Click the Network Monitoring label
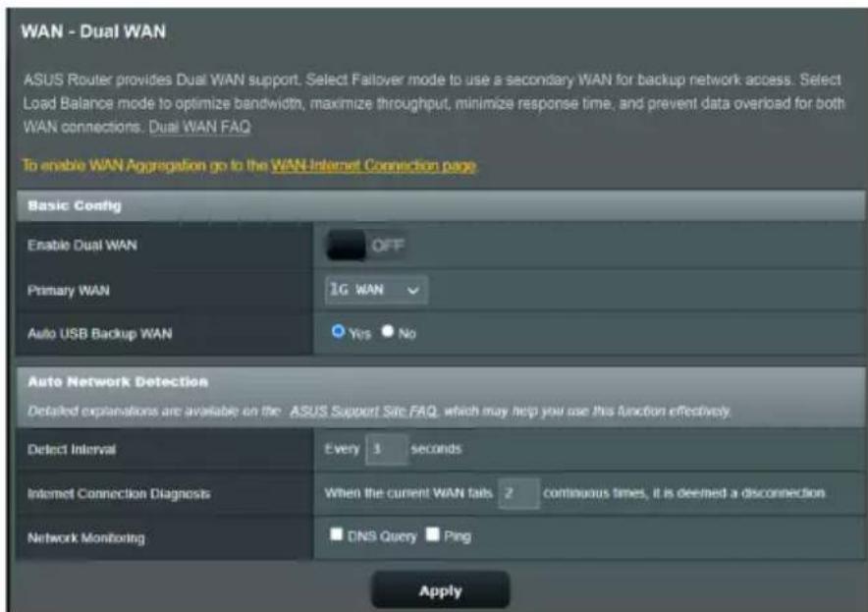This screenshot has width=868, height=612. tap(85, 537)
